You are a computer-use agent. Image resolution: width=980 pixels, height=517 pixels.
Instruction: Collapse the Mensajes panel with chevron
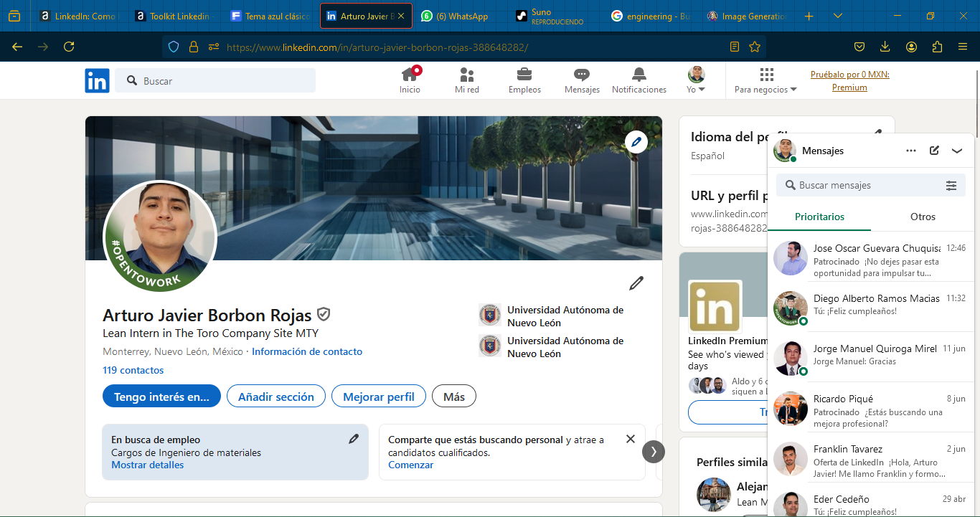click(x=957, y=151)
